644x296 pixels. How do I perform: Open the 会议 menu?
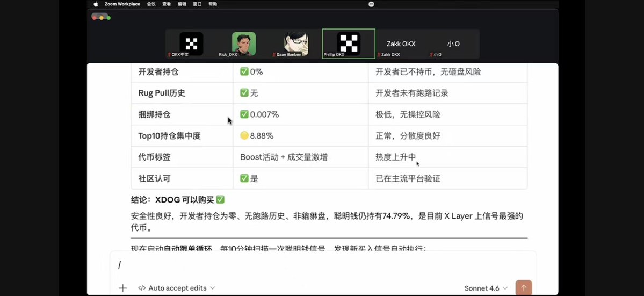coord(151,4)
